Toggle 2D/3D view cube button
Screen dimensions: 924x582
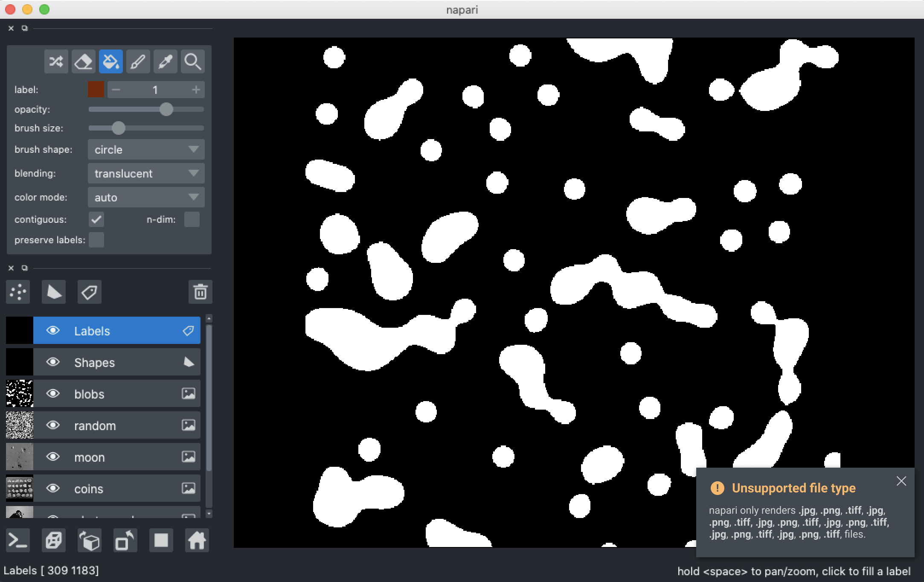(x=54, y=541)
